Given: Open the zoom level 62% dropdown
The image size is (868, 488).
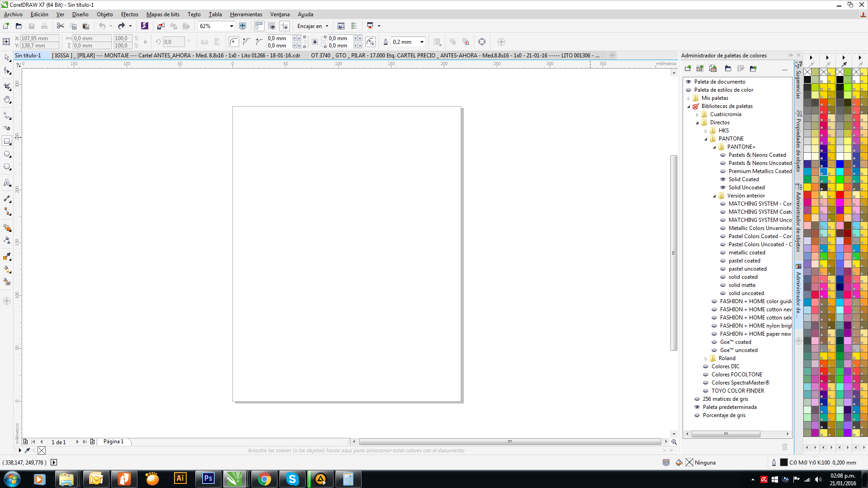Looking at the screenshot, I should pos(231,26).
